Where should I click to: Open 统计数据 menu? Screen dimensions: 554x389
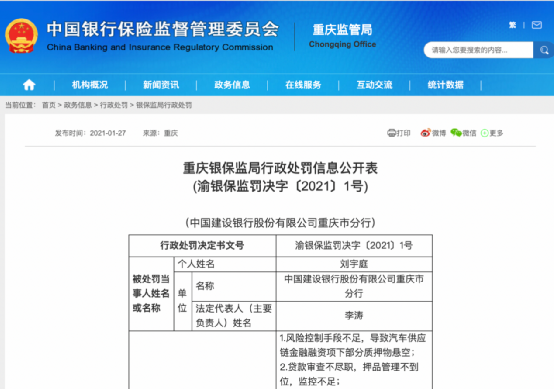(446, 85)
